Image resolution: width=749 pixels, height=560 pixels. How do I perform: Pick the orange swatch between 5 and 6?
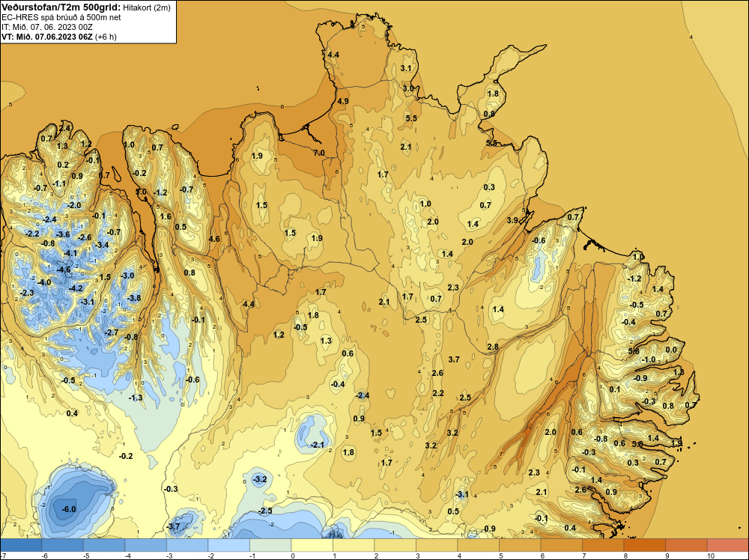[x=520, y=545]
